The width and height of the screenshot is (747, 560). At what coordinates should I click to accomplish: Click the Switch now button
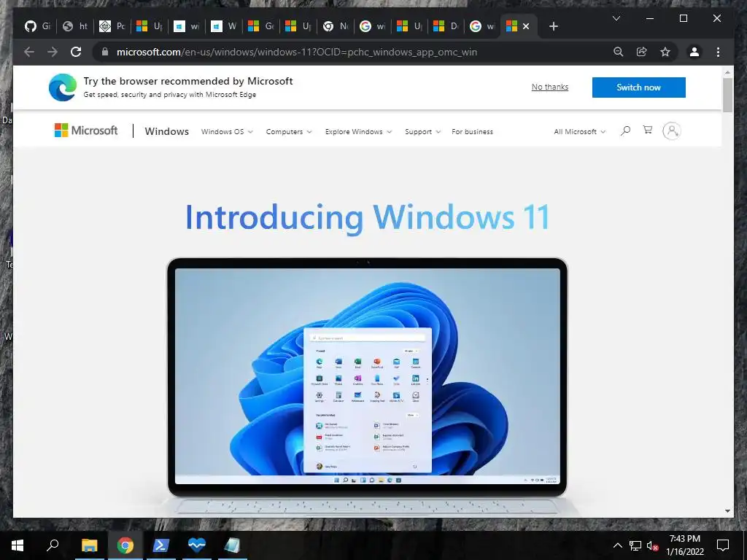[638, 87]
